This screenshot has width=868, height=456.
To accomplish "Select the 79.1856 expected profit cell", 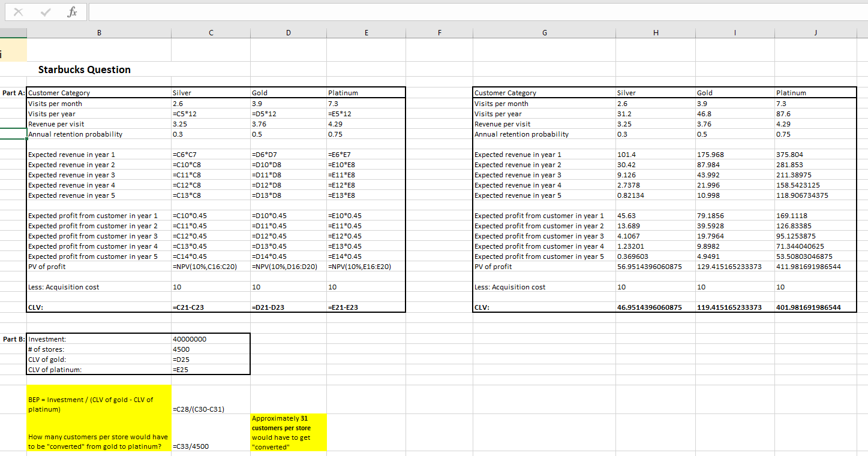I will point(735,216).
